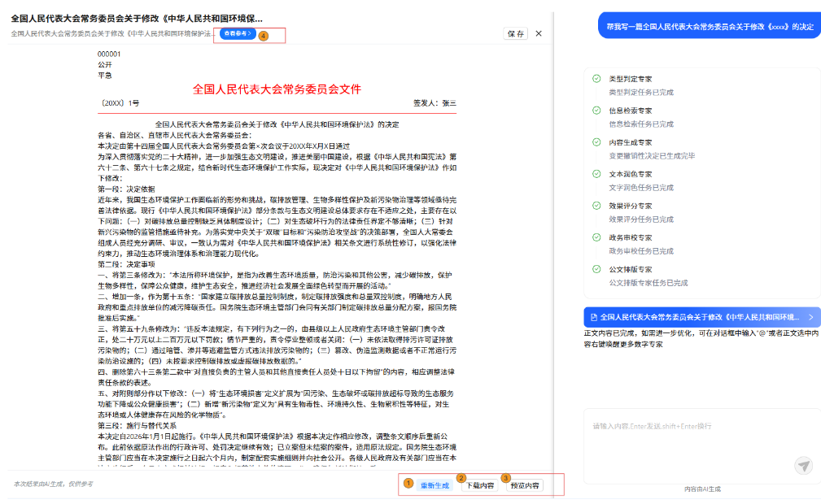Image resolution: width=821 pixels, height=504 pixels.
Task: Click the green check icon beside 政务审校专家
Action: pos(596,237)
